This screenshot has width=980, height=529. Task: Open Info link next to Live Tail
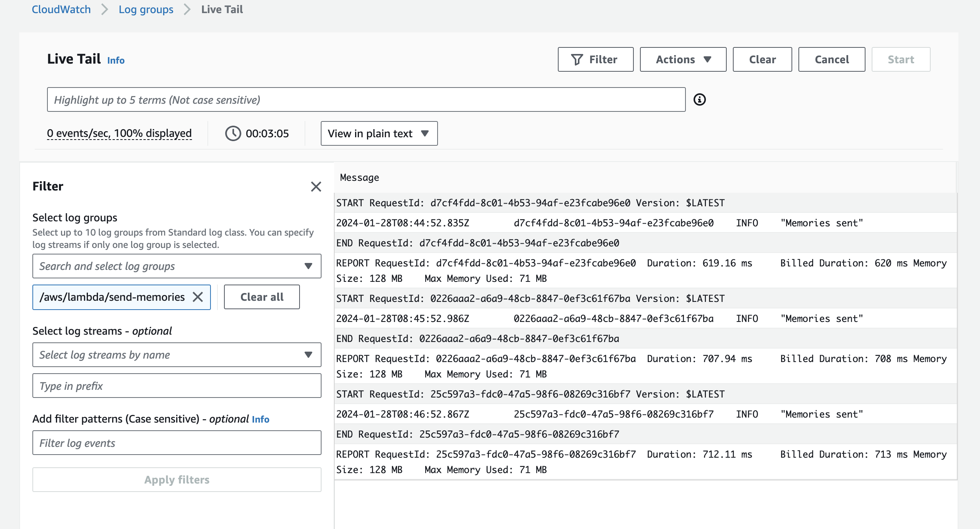(x=116, y=60)
